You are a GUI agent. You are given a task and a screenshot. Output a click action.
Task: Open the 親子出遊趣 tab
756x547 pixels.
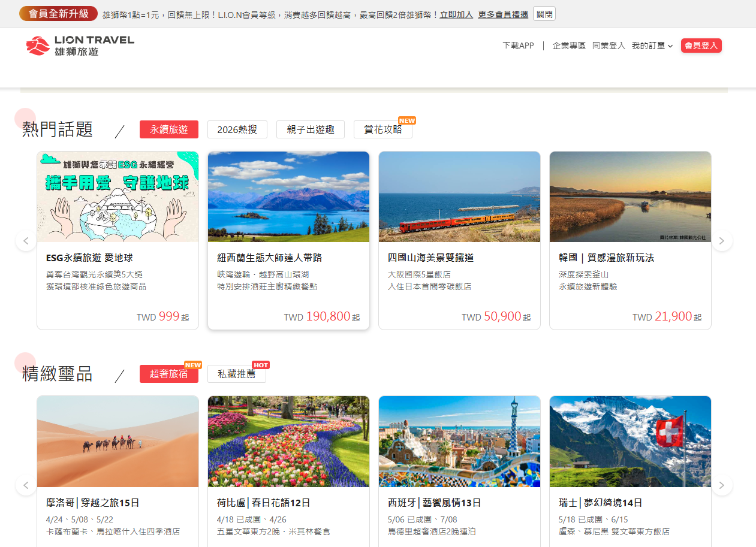(x=310, y=129)
